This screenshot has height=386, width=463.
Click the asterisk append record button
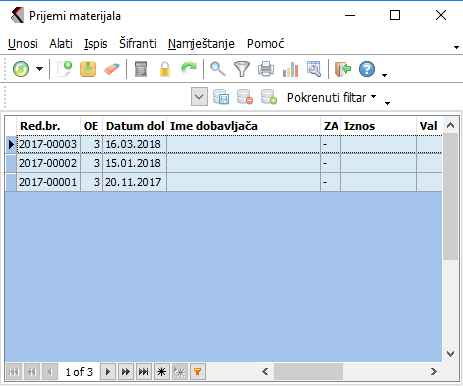(162, 371)
